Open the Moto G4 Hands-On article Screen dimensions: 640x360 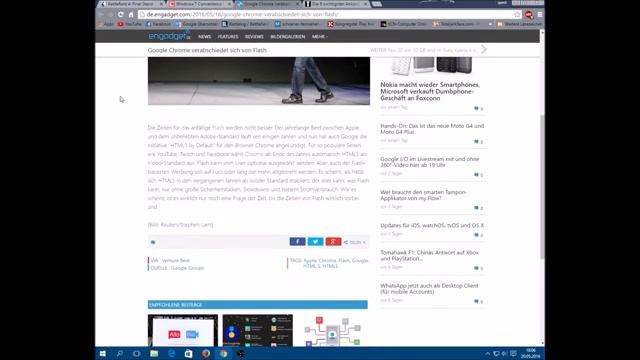pos(432,129)
